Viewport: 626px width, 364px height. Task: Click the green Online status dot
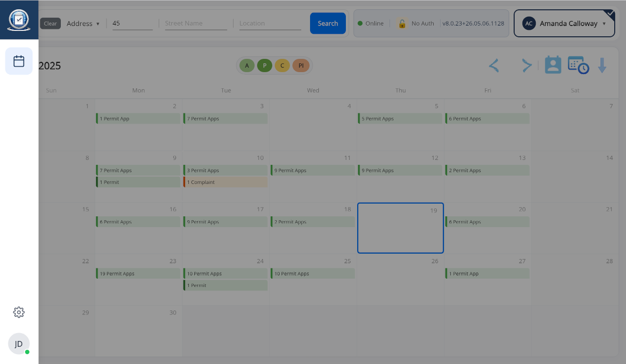pyautogui.click(x=360, y=24)
